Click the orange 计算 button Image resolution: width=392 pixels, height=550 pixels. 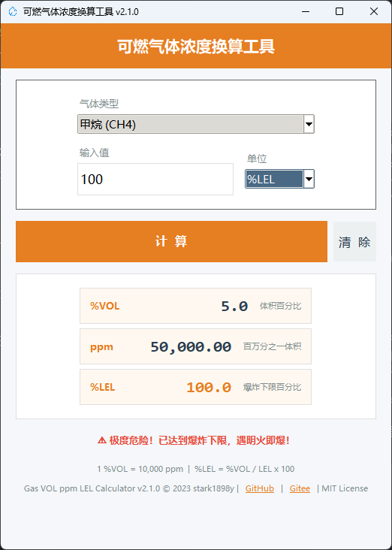[171, 241]
